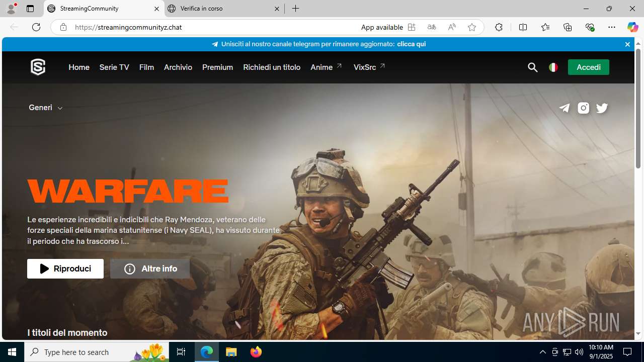Open the volume control tray icon

pos(579,352)
